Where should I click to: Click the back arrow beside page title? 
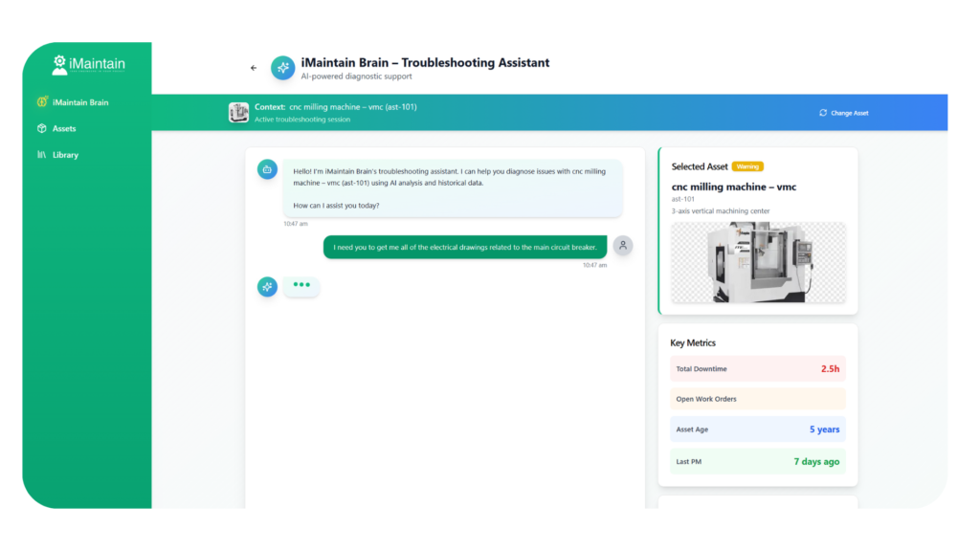pos(254,68)
